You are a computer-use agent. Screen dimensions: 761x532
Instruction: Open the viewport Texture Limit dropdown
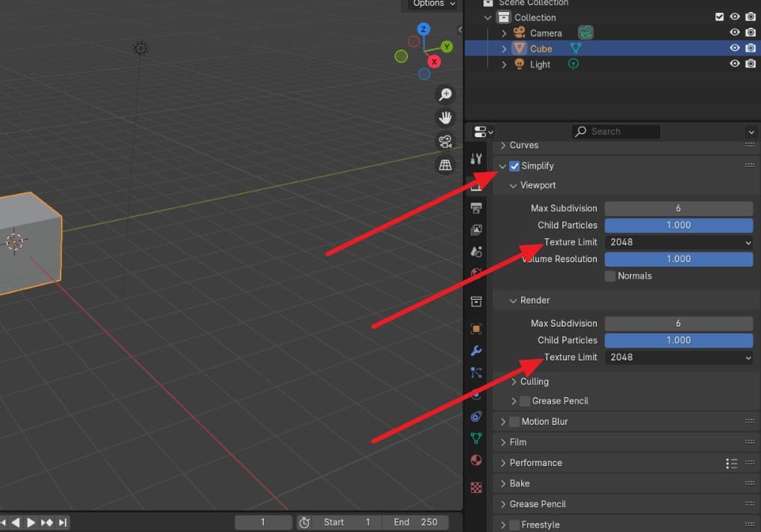point(679,242)
